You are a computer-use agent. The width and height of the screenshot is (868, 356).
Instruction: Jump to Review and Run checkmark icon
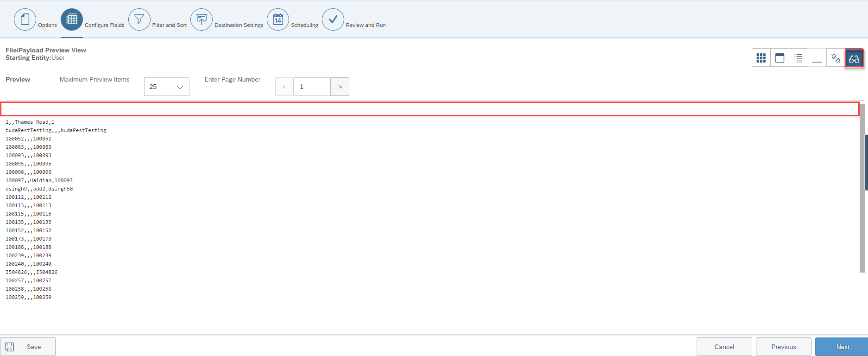coord(333,19)
